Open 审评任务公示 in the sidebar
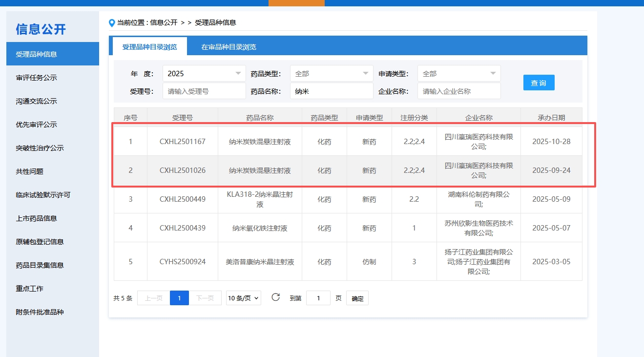 coord(37,78)
